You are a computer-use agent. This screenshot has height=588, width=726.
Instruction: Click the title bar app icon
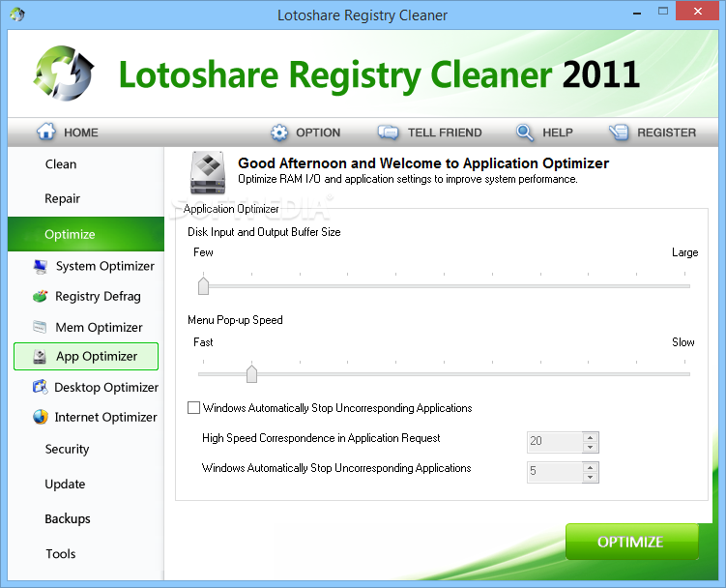tap(17, 15)
